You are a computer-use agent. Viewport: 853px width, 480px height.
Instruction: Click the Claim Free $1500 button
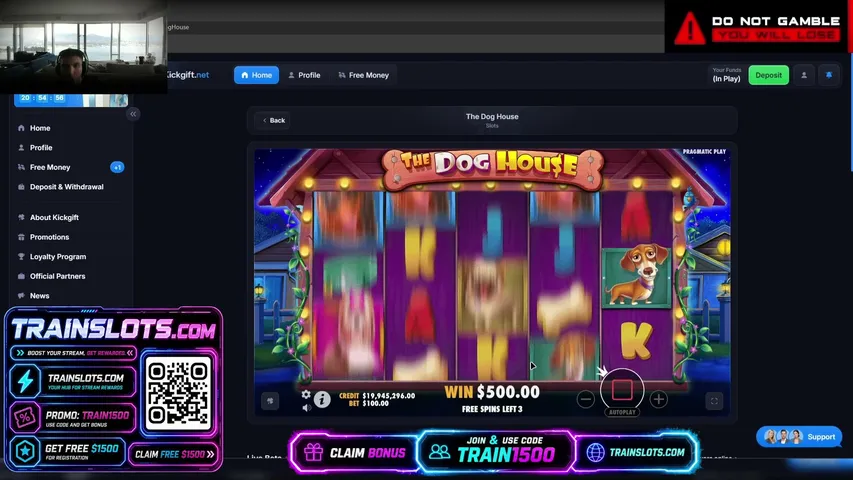(174, 454)
